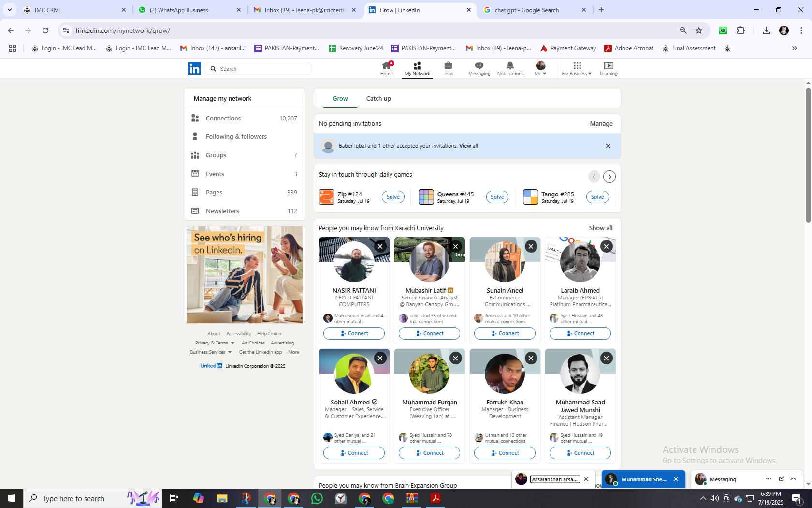Open Following & followers
This screenshot has height=508, width=812.
click(x=245, y=136)
